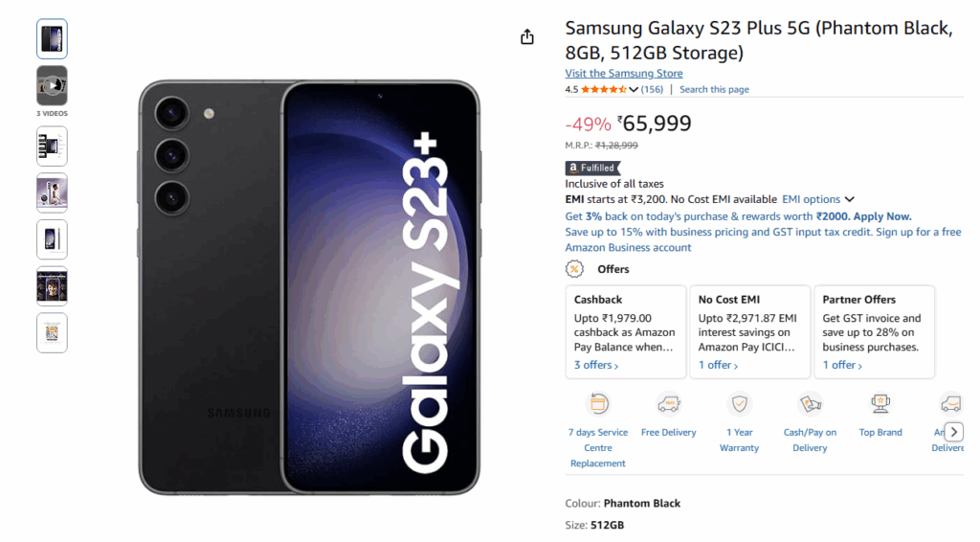
Task: Click the Free Delivery truck icon
Action: tap(668, 404)
